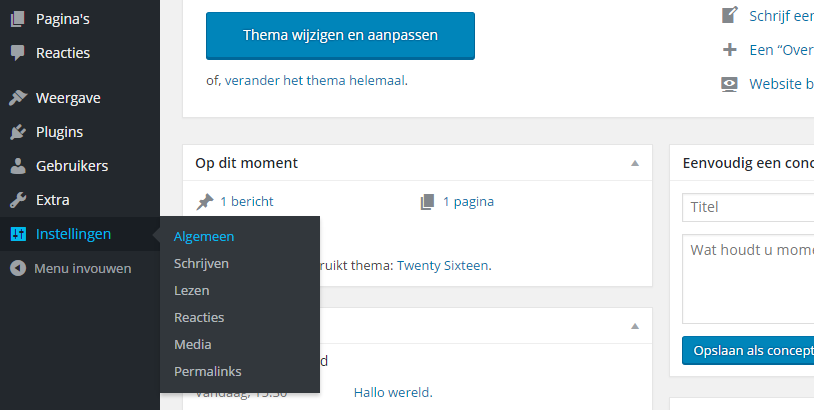Screen dimensions: 814x410
Task: Follow the verander het thema helemaal link
Action: coord(315,80)
